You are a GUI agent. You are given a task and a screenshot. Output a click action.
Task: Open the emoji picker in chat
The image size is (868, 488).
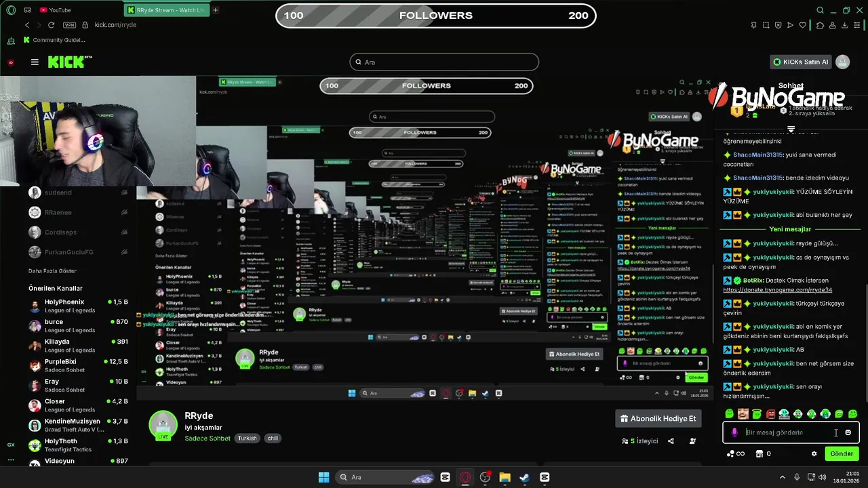[848, 432]
